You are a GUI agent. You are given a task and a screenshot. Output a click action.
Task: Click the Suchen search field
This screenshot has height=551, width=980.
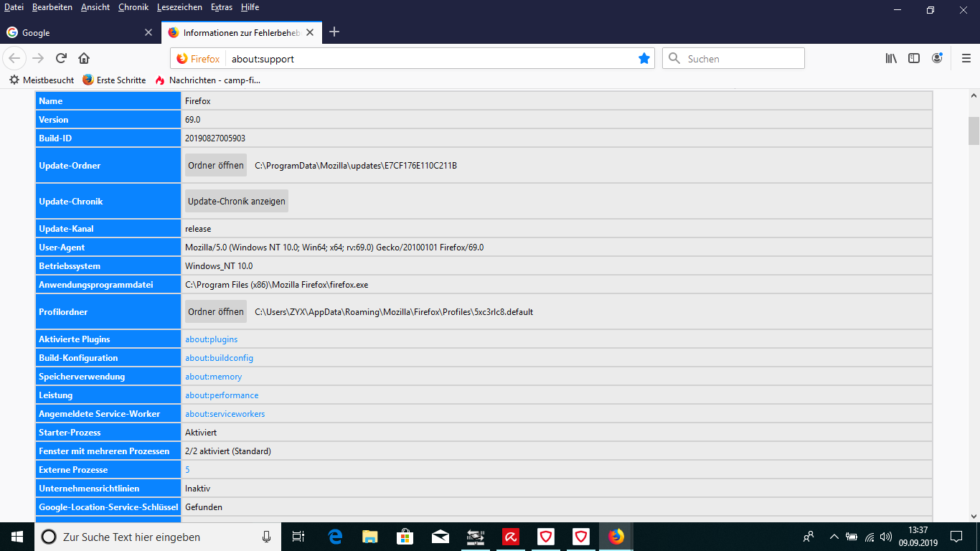[x=733, y=59]
